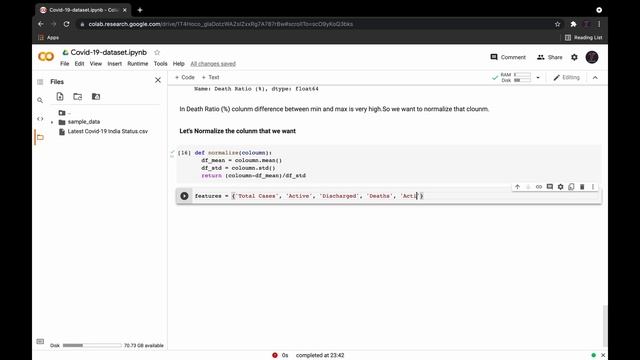Toggle Files sidebar folder icon

click(x=40, y=137)
